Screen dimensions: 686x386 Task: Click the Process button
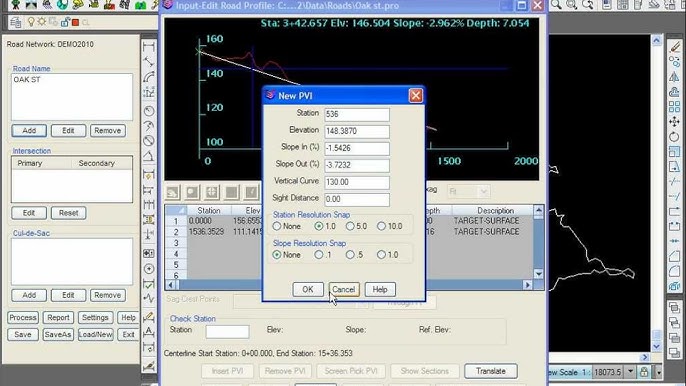coord(23,317)
